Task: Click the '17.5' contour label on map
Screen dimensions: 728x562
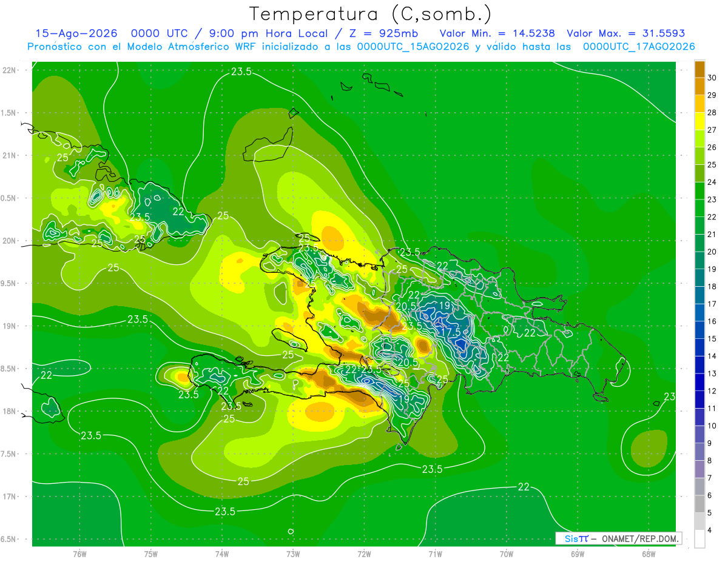Action: pos(451,332)
